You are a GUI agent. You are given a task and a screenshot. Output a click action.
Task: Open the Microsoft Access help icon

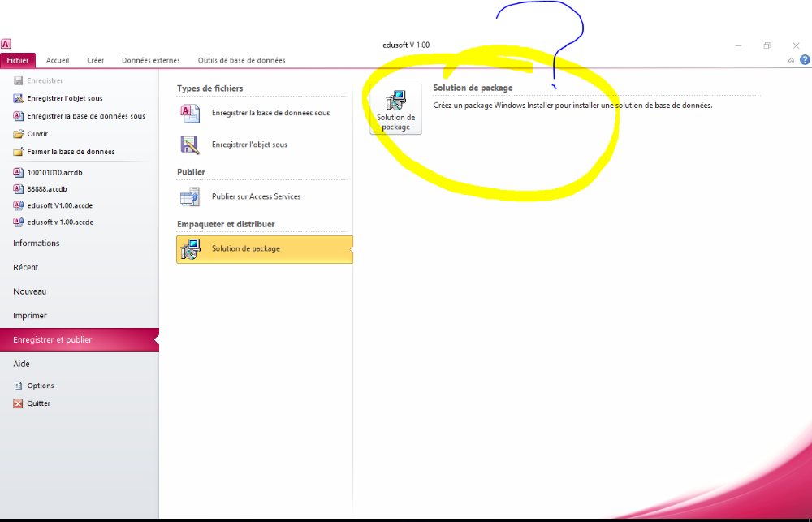pyautogui.click(x=805, y=60)
